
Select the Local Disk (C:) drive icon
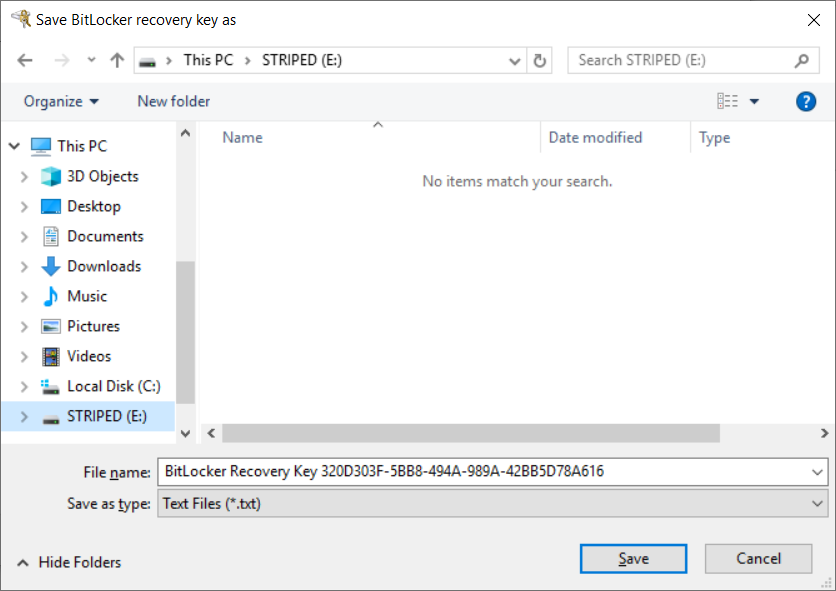(x=51, y=386)
